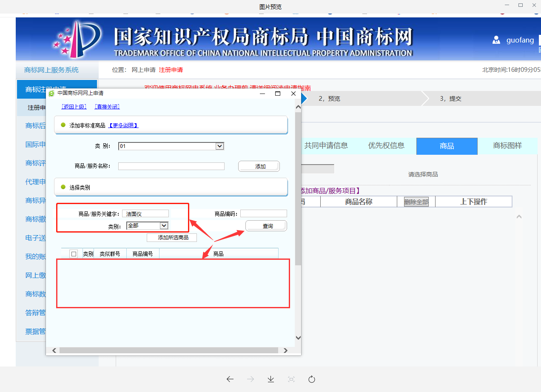Image resolution: width=541 pixels, height=392 pixels.
Task: Click the 注册申请 breadcrumb
Action: point(171,70)
